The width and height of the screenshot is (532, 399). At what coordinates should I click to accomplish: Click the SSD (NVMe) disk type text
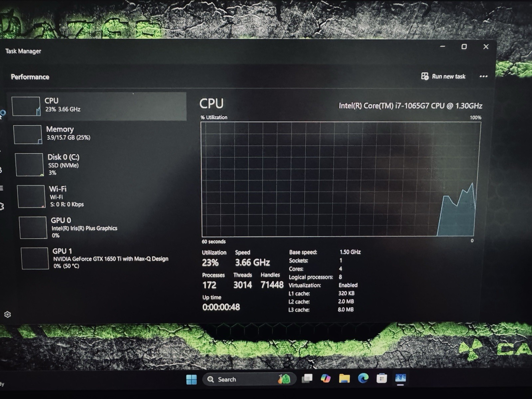coord(64,166)
